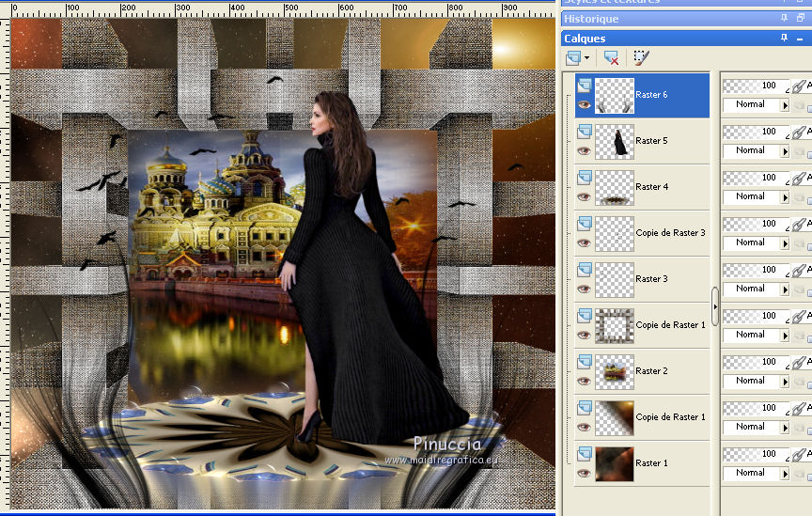812x516 pixels.
Task: Click the raster layer type icon of Raster 3
Action: click(585, 270)
